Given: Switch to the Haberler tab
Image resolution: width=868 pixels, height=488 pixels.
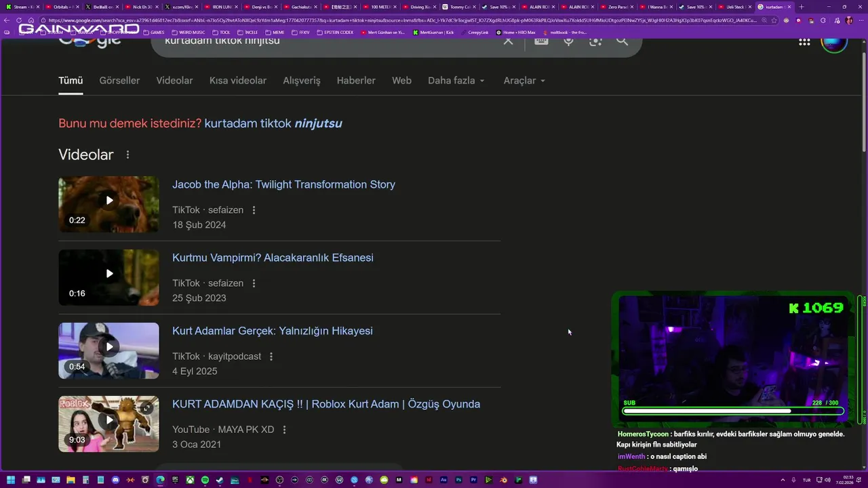Looking at the screenshot, I should point(356,81).
